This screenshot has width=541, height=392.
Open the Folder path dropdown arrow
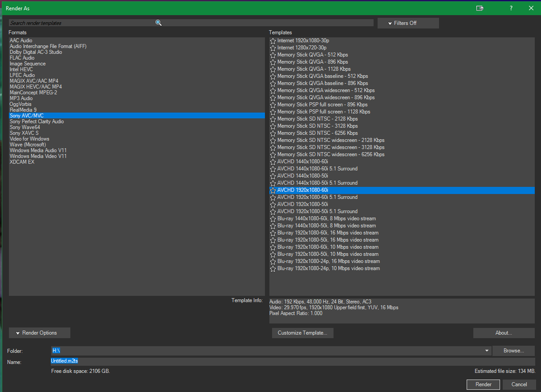click(487, 351)
